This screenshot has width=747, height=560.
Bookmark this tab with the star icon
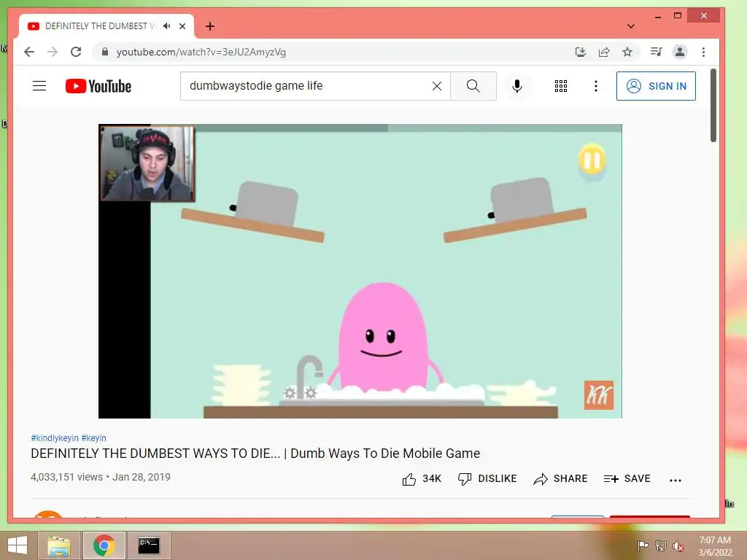[x=627, y=52]
